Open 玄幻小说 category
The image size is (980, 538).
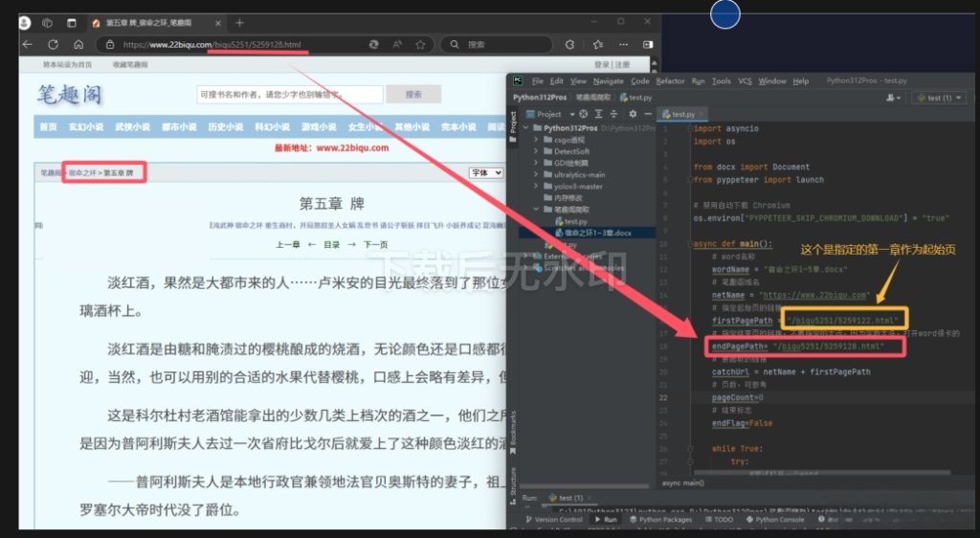(86, 127)
